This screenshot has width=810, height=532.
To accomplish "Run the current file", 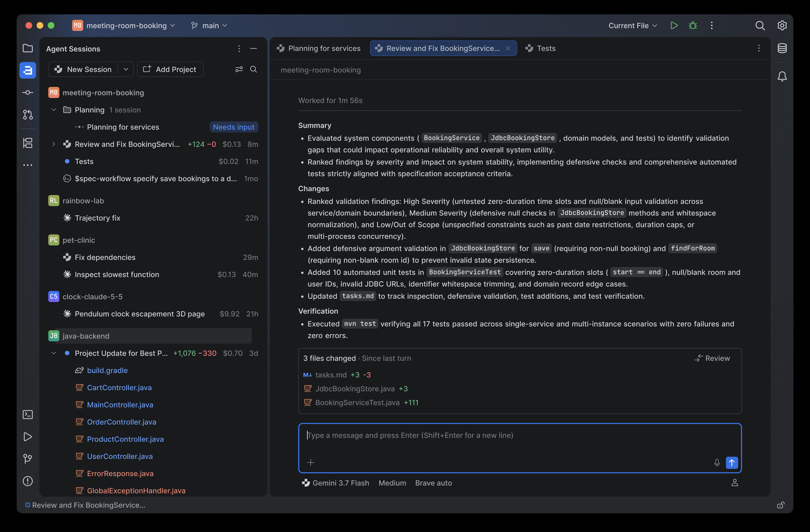I will pos(674,25).
